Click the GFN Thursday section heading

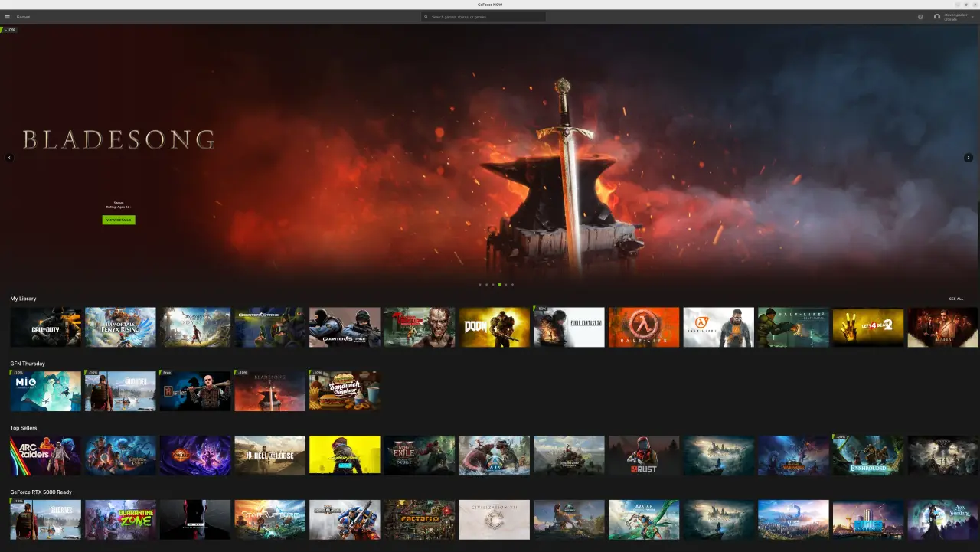[x=28, y=364]
